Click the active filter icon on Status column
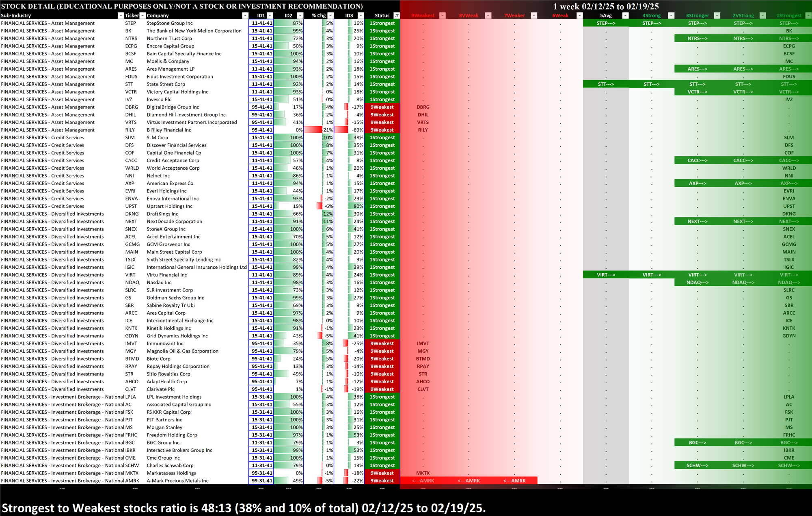812x516 pixels. tap(397, 15)
